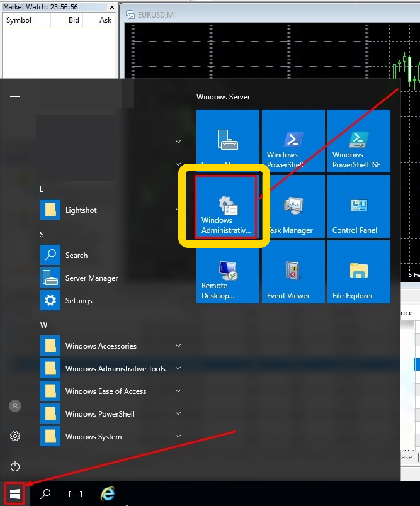
Task: Open the Windows System folder
Action: tap(110, 436)
